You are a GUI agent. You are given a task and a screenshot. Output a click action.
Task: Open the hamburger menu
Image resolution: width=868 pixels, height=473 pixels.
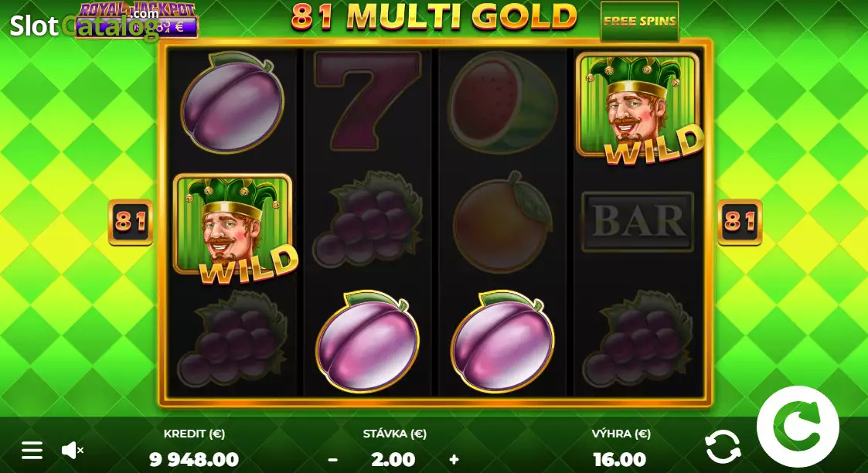pyautogui.click(x=32, y=451)
